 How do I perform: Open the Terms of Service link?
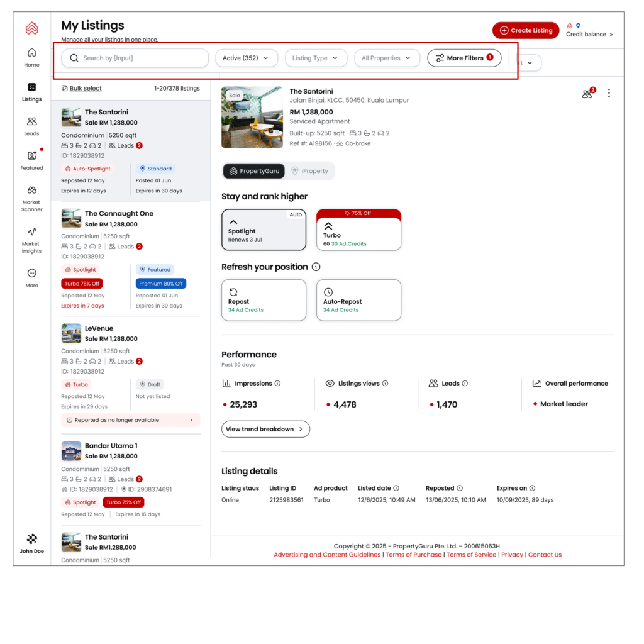pyautogui.click(x=471, y=555)
